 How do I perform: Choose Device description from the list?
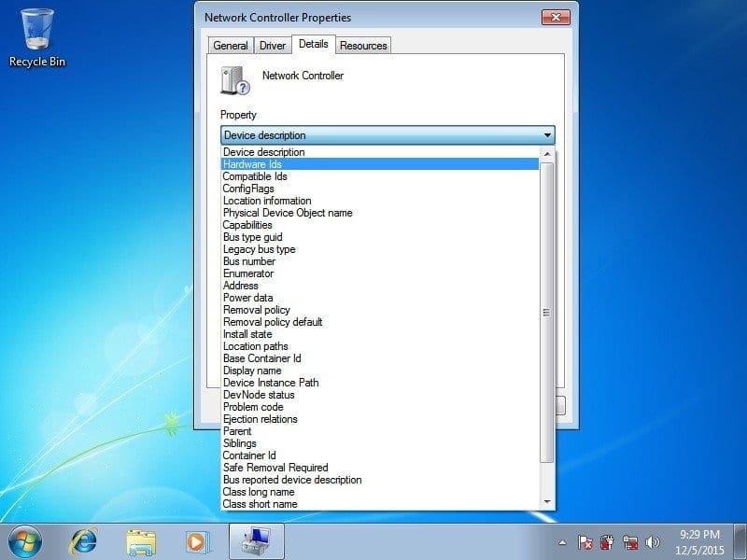(x=380, y=152)
